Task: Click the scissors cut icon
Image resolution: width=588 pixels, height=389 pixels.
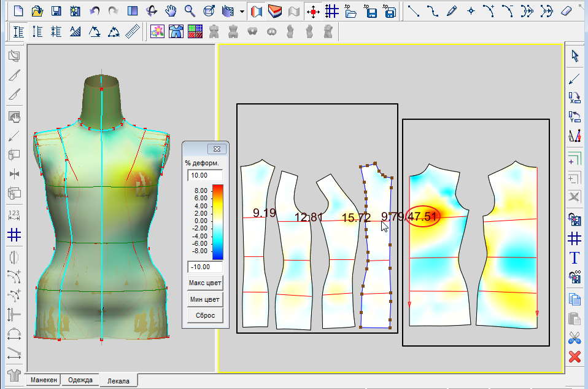Action: (x=574, y=337)
